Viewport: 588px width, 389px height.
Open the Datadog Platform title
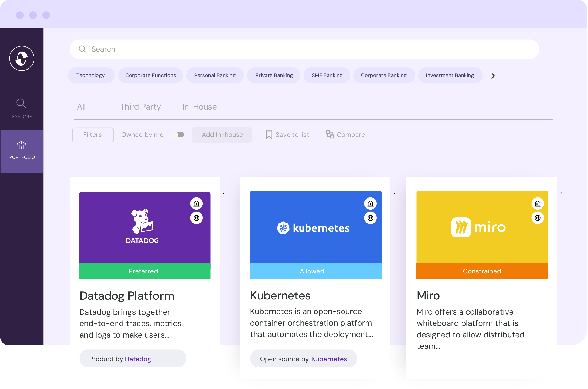point(127,296)
